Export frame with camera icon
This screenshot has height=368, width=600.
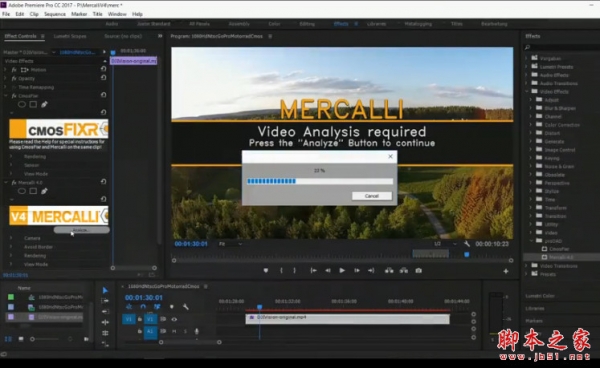click(419, 270)
